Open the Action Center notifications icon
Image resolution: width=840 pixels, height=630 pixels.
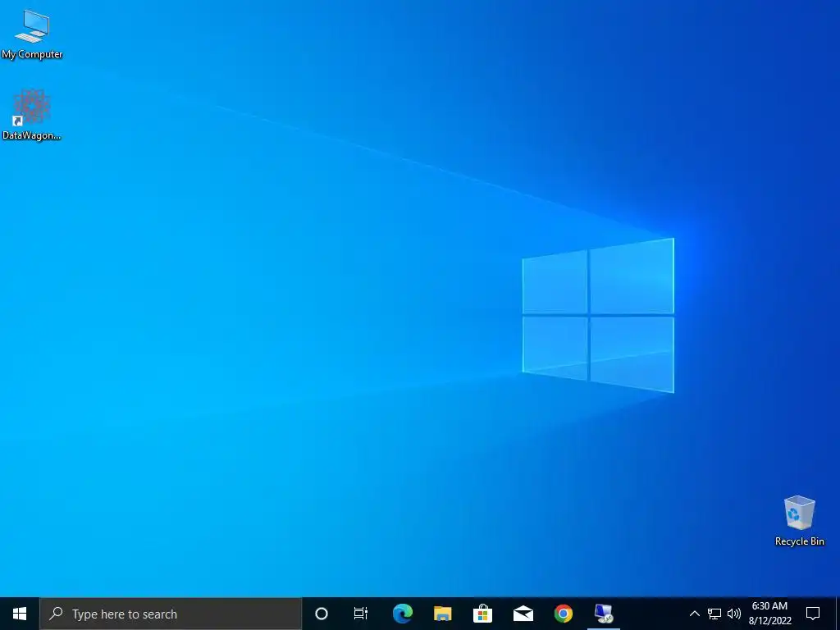point(813,614)
